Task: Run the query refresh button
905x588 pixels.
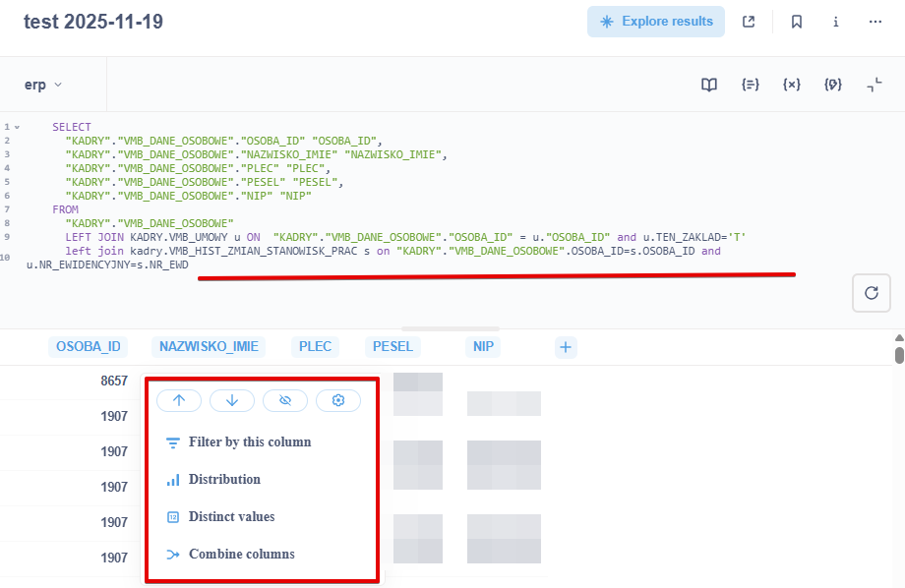Action: pos(871,293)
